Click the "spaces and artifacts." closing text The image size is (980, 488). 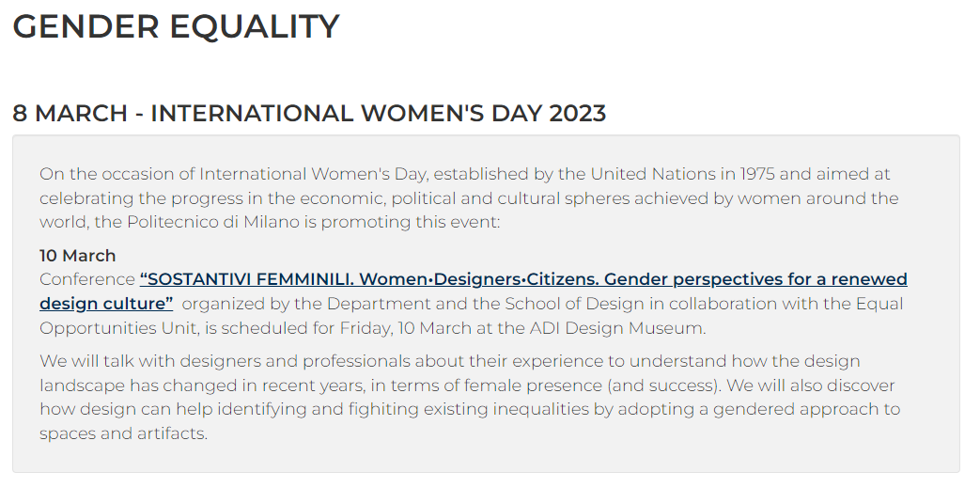123,433
